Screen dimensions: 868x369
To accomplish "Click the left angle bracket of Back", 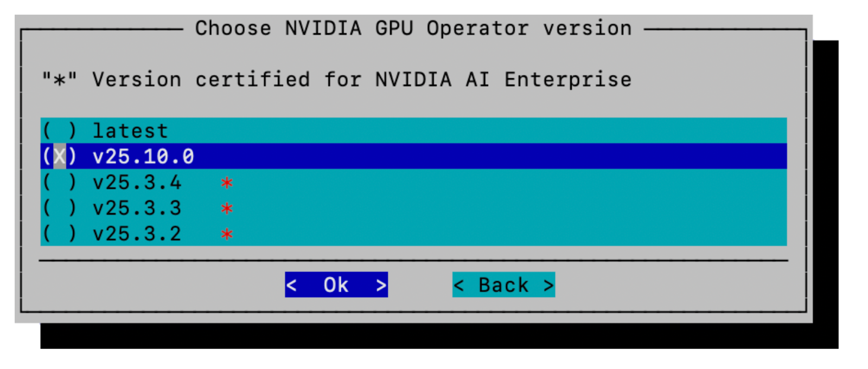I will pyautogui.click(x=459, y=285).
